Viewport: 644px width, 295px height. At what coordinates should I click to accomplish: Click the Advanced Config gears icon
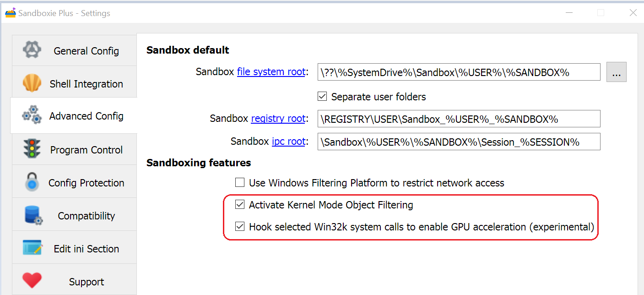[x=32, y=116]
